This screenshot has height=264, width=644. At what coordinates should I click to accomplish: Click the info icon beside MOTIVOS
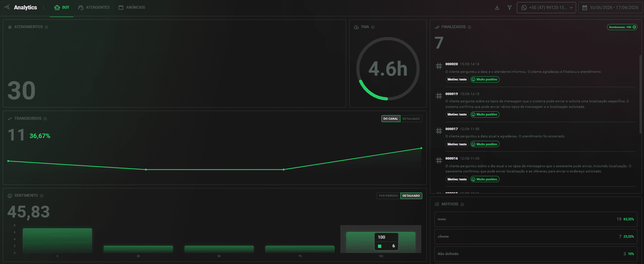462,204
